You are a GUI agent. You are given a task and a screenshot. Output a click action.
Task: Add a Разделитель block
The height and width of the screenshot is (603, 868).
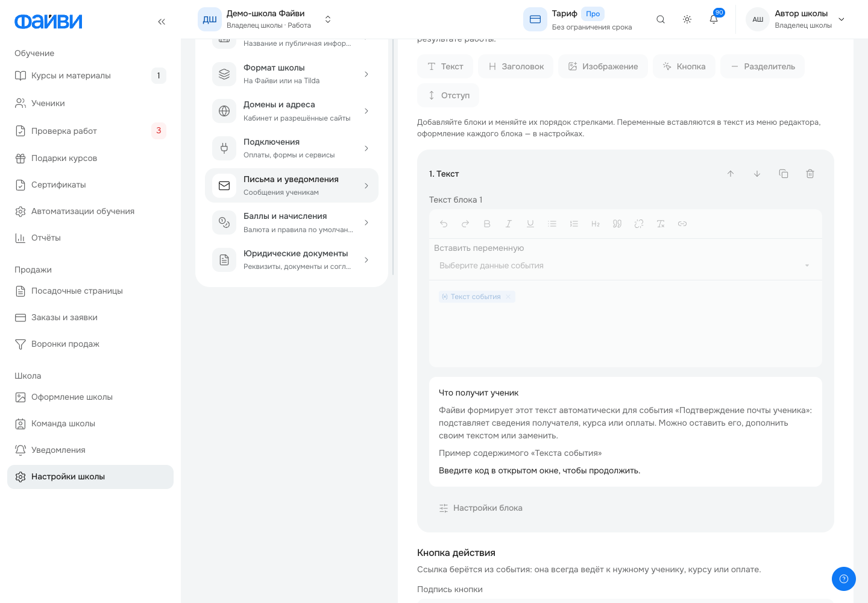click(x=763, y=66)
